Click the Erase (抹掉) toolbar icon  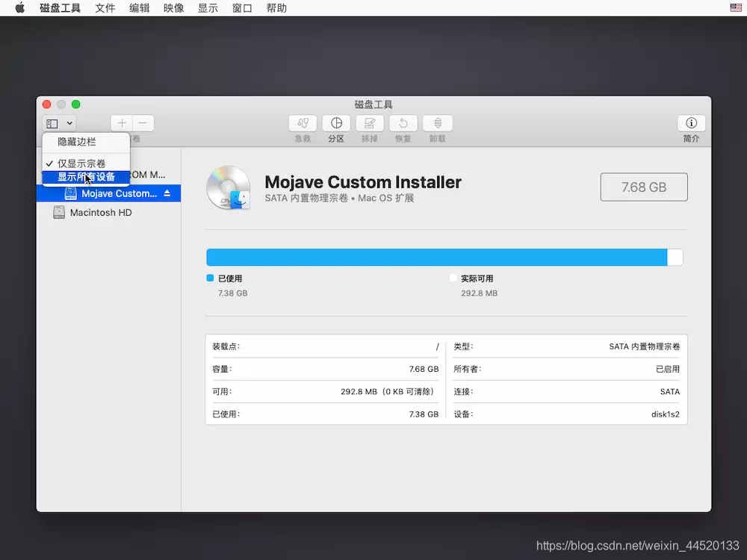[x=370, y=123]
